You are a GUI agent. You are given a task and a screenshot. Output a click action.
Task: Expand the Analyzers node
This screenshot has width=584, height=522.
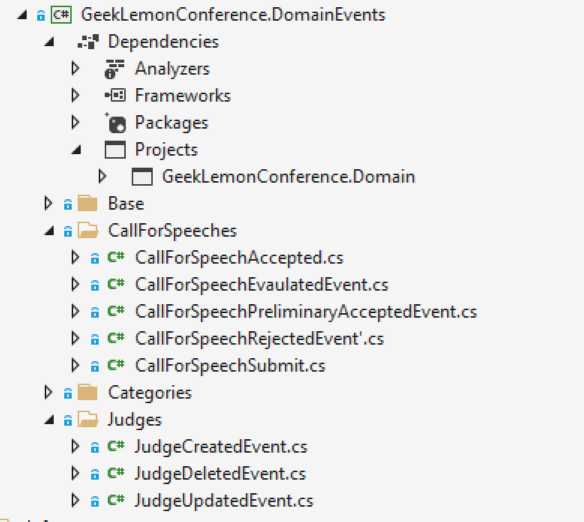(x=75, y=69)
